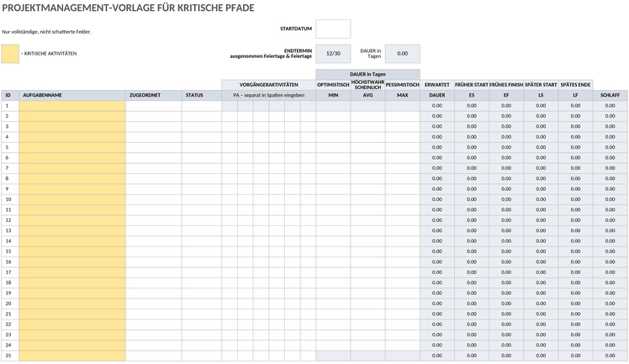Viewport: 629px width, 364px height.
Task: Select the FRÜHES FINISH header cell
Action: (506, 85)
